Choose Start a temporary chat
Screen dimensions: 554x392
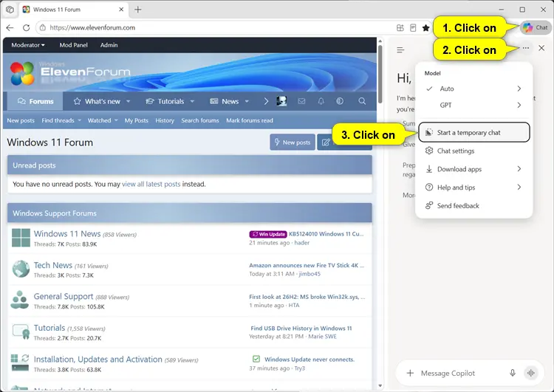(x=473, y=132)
